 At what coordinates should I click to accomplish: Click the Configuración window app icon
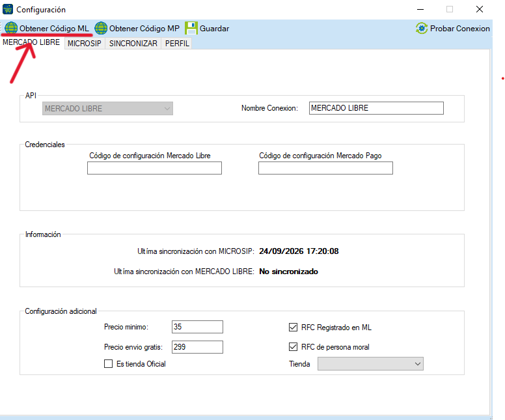click(8, 9)
